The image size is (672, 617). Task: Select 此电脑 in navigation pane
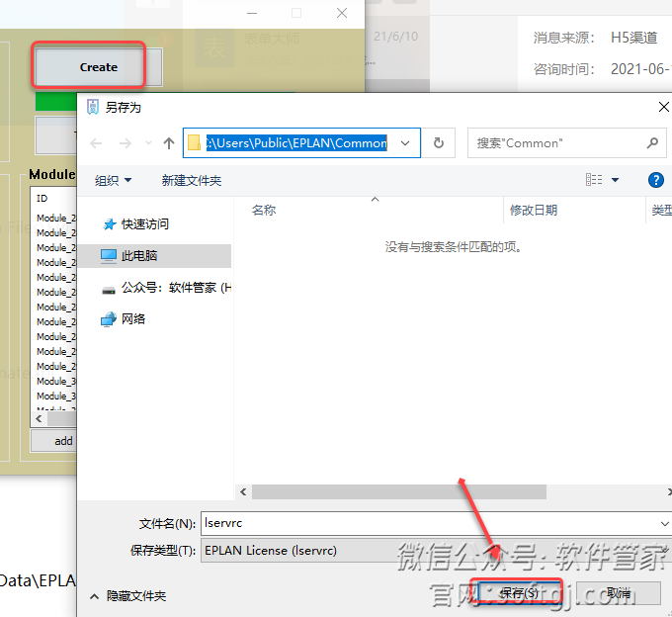pos(154,255)
